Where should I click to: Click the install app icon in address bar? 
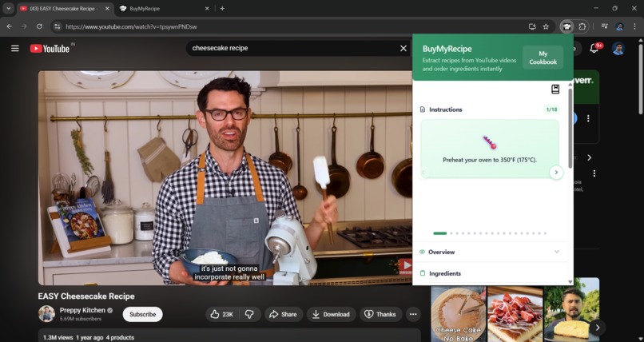tap(532, 26)
